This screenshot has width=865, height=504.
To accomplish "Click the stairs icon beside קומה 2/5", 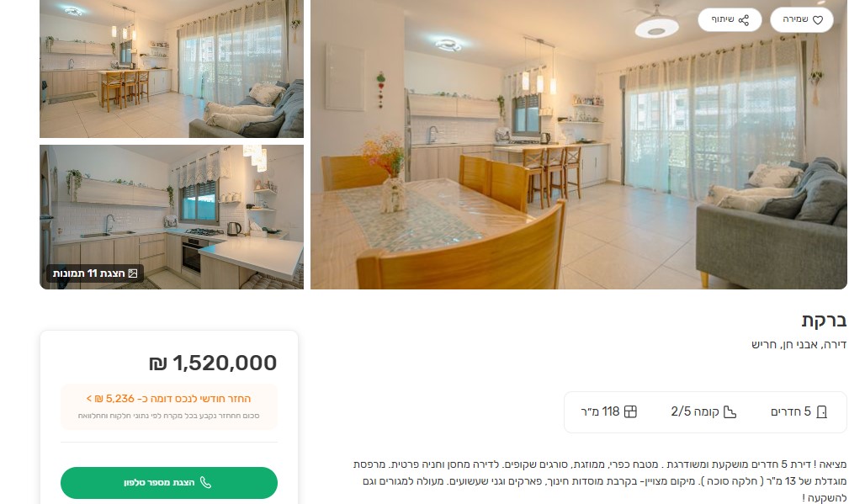I will pyautogui.click(x=730, y=412).
